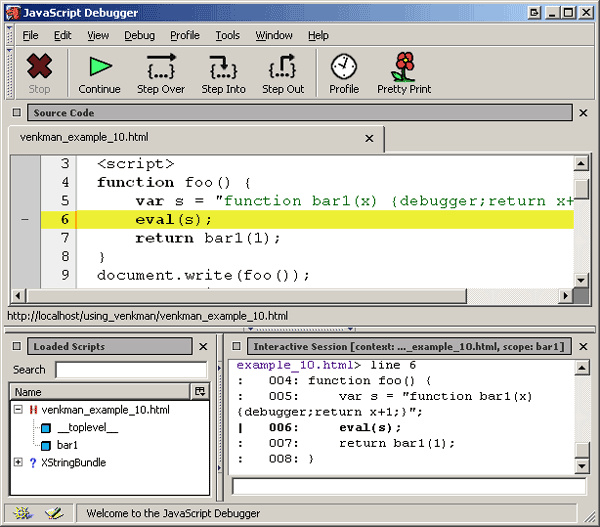Collapse the menu bar using its grippy

(10, 35)
